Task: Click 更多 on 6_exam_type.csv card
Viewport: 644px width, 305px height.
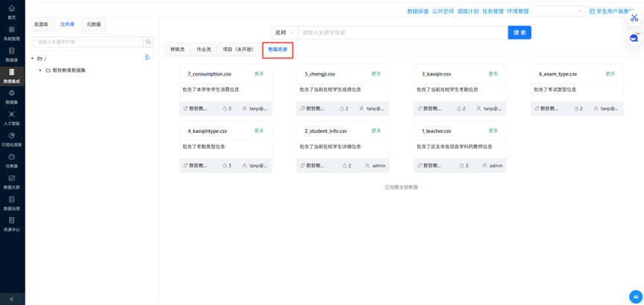Action: click(x=610, y=74)
